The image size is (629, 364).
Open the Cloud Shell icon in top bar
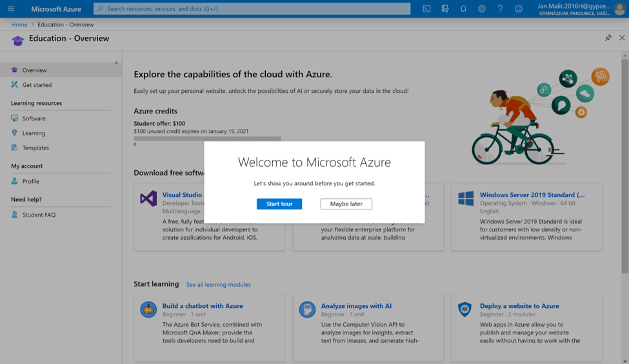(x=426, y=9)
